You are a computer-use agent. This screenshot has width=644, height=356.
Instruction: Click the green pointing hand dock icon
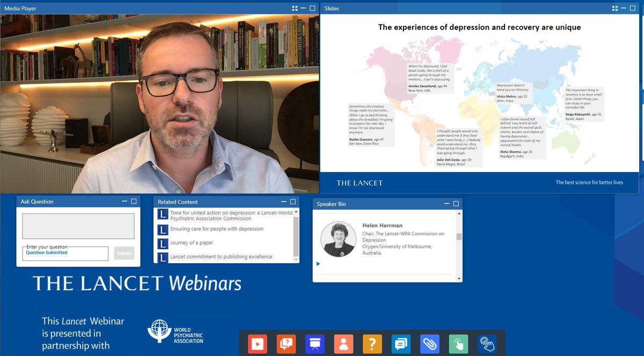[458, 343]
